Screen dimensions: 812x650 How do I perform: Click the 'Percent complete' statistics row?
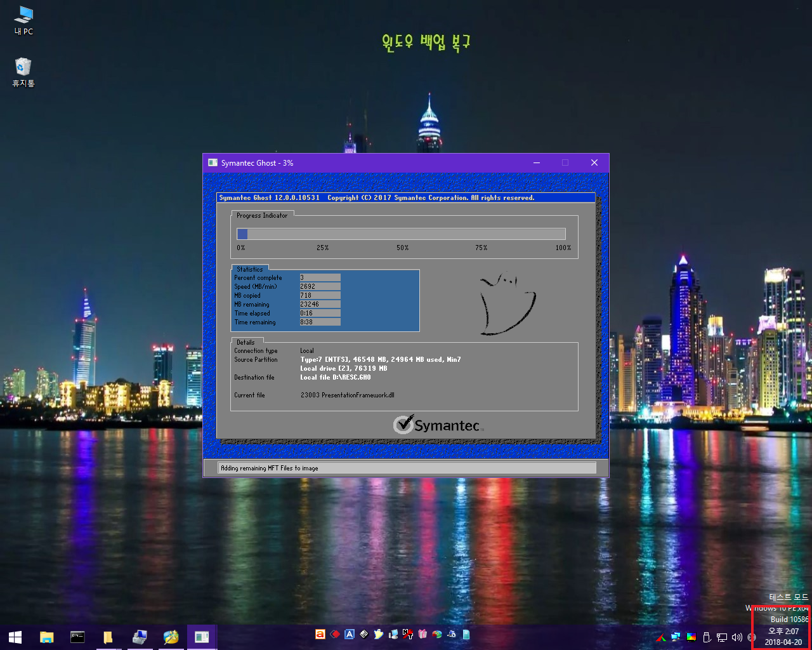(287, 277)
